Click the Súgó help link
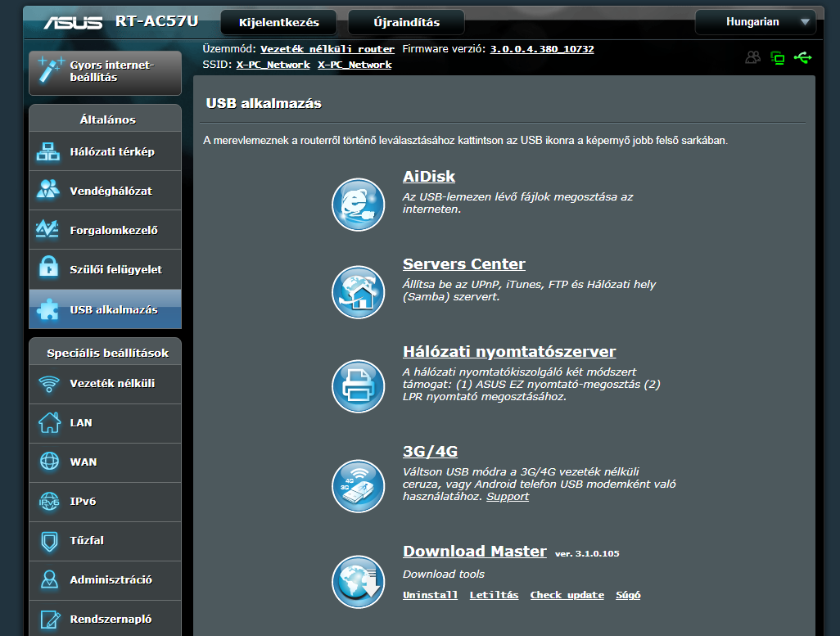This screenshot has width=840, height=640. (x=629, y=595)
